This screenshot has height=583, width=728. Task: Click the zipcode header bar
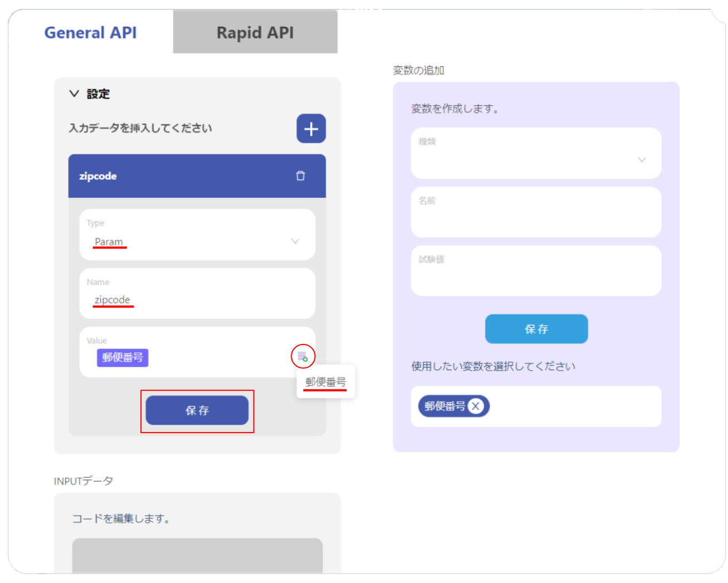coord(197,176)
